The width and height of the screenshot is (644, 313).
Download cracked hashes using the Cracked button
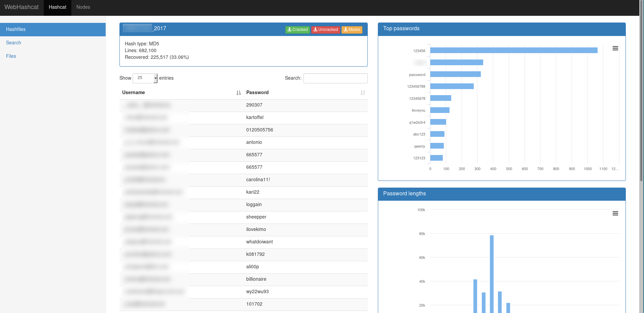point(297,30)
